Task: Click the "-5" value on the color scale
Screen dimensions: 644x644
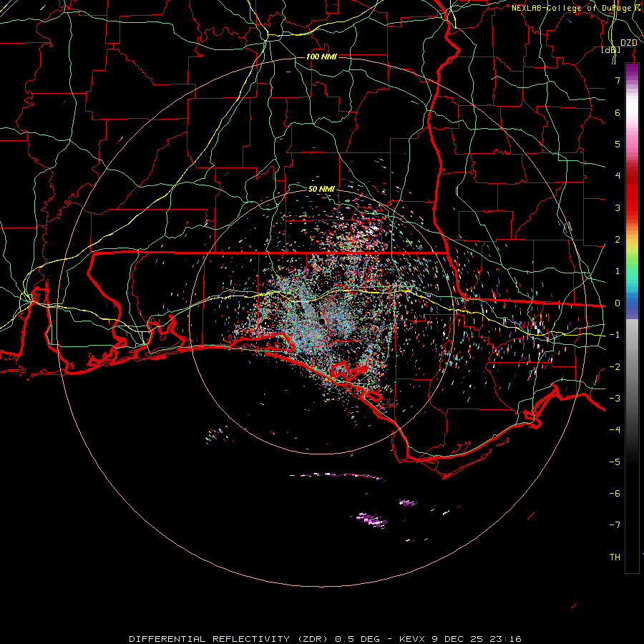Action: coord(615,462)
